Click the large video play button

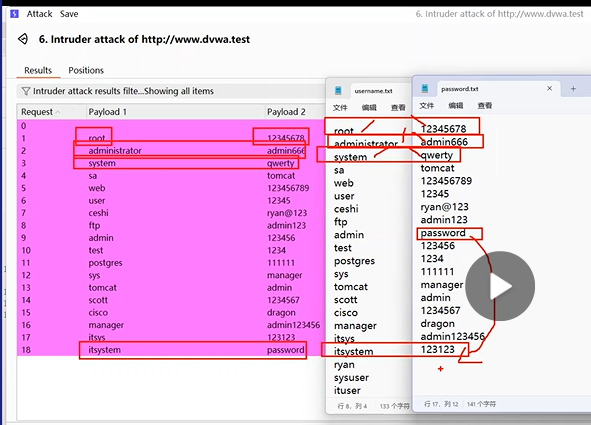pos(500,286)
